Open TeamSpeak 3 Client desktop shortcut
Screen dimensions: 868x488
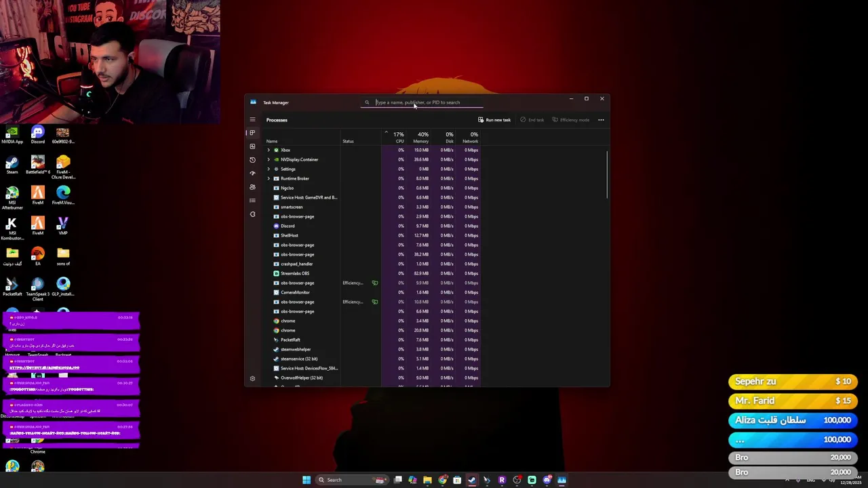[38, 289]
